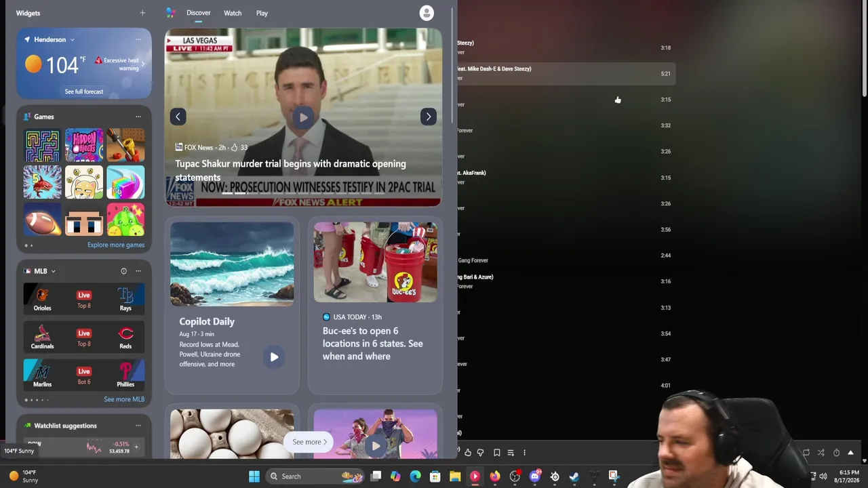868x488 pixels.
Task: Open the profile avatar in the Widgets board
Action: [x=427, y=13]
